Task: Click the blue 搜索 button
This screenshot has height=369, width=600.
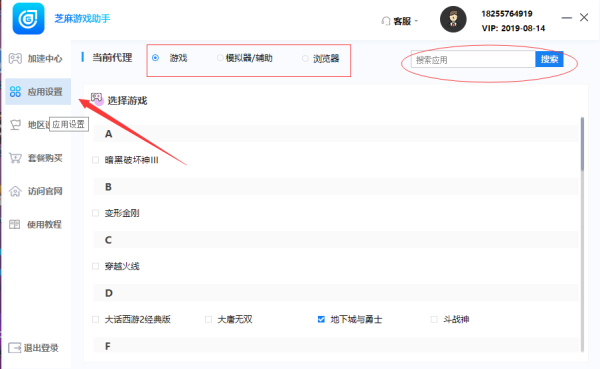Action: [x=549, y=59]
